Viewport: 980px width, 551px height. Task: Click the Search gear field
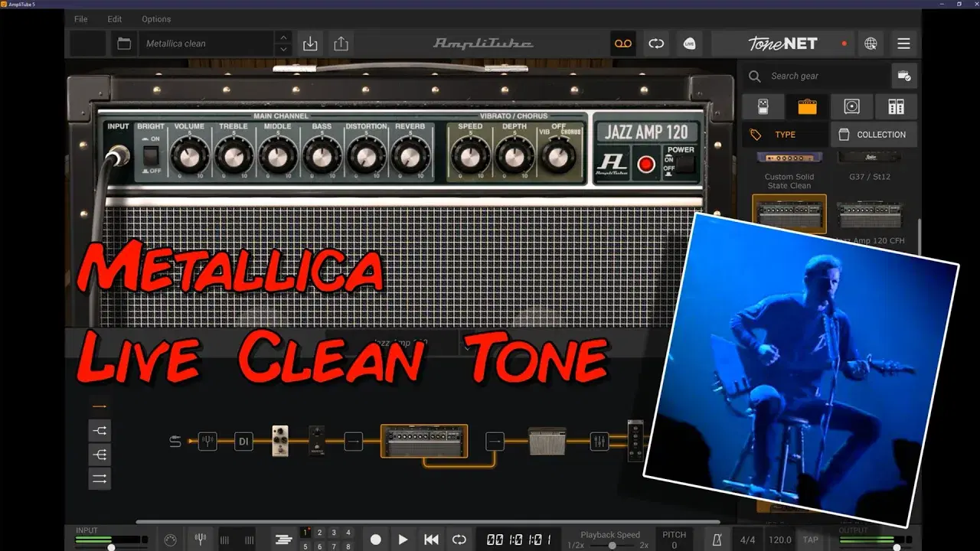816,76
